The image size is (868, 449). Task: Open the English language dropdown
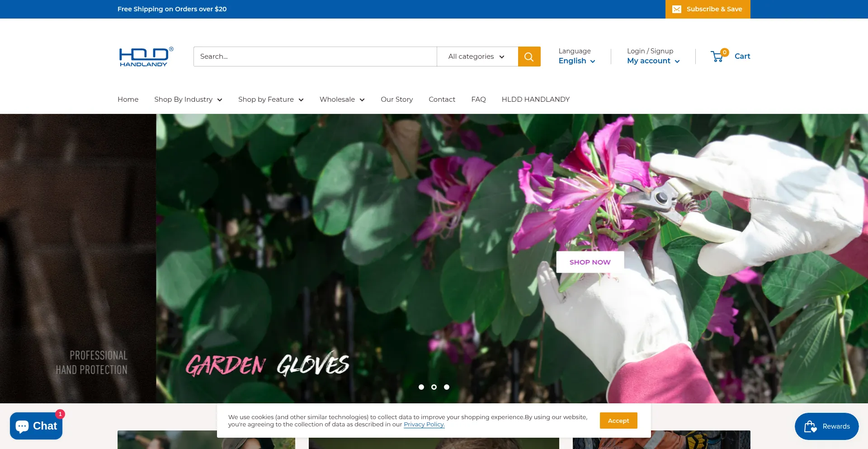576,61
